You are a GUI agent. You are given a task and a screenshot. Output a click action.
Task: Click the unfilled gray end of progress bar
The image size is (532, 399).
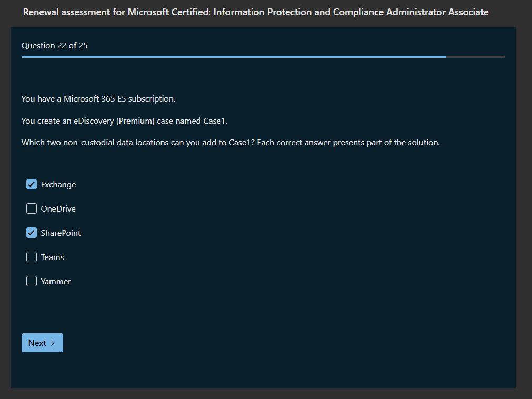pyautogui.click(x=475, y=56)
